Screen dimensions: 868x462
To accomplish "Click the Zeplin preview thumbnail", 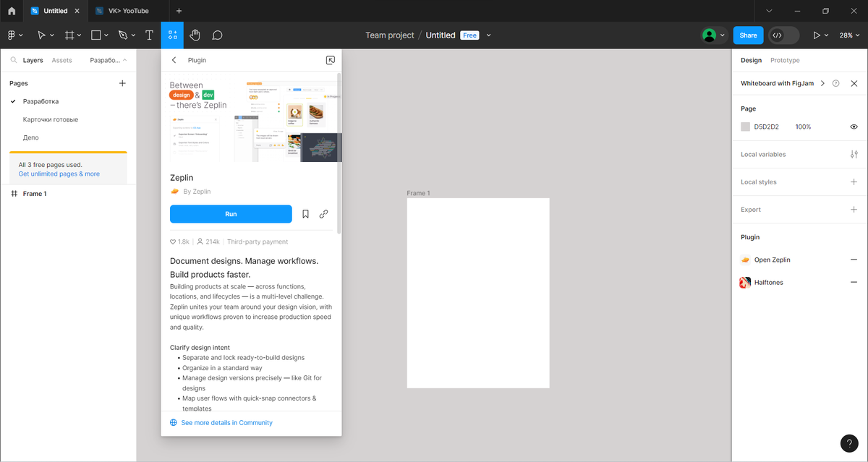I will click(251, 119).
